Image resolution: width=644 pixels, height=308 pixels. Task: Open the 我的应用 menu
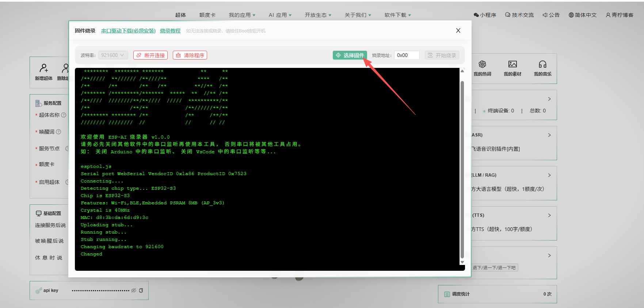click(242, 15)
